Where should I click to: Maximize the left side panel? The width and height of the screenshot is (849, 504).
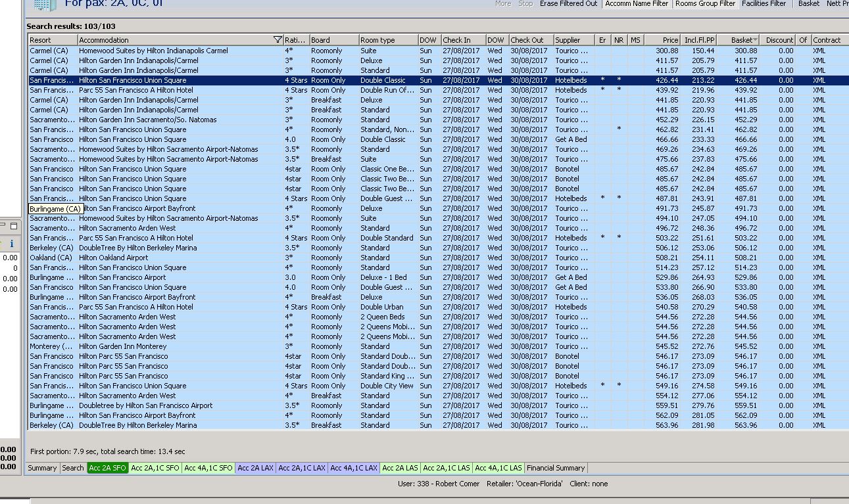[x=14, y=226]
